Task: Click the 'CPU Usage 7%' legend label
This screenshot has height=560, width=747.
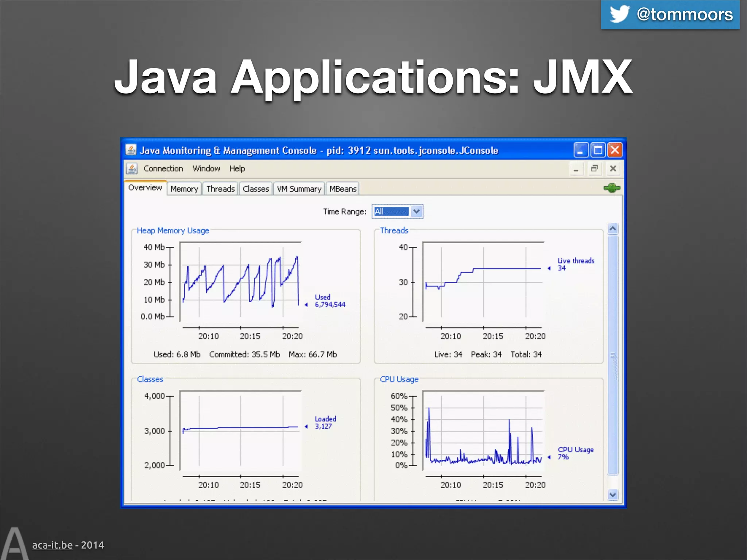Action: [x=575, y=453]
